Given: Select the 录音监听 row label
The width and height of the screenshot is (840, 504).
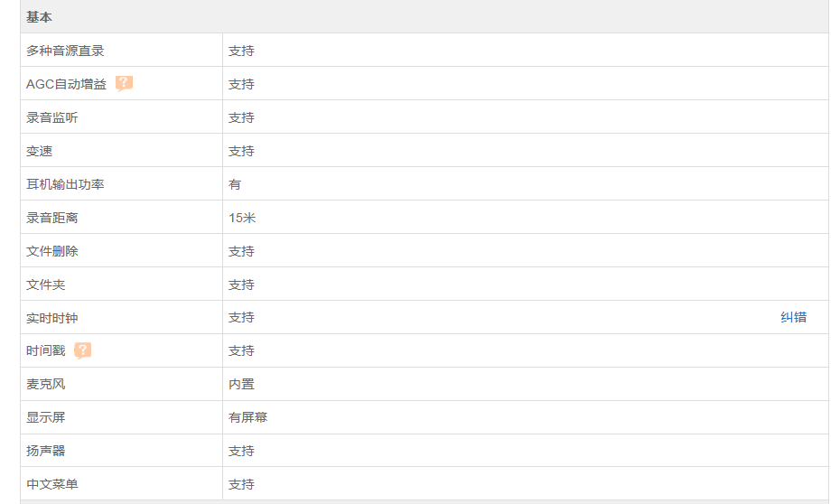Looking at the screenshot, I should click(x=52, y=117).
